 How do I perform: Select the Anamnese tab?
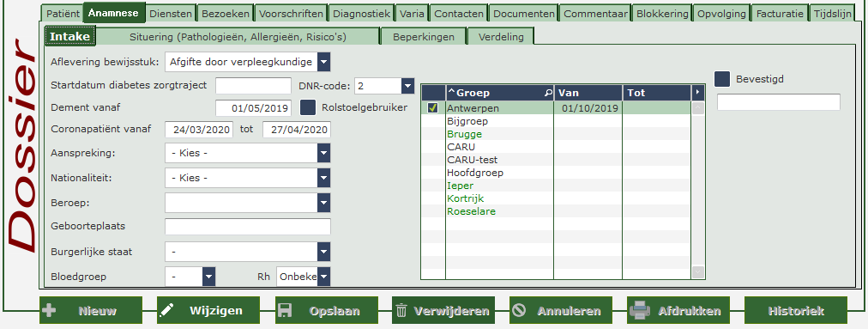114,13
